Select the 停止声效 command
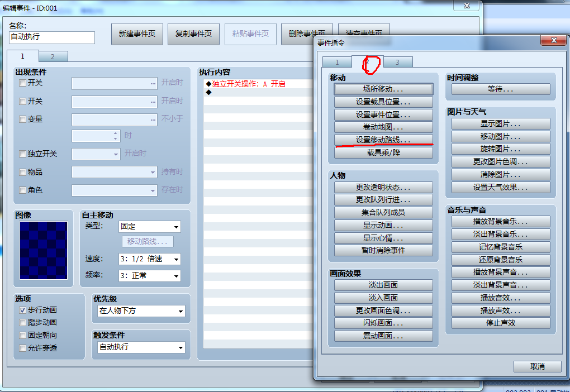Image resolution: width=570 pixels, height=392 pixels. click(x=501, y=323)
